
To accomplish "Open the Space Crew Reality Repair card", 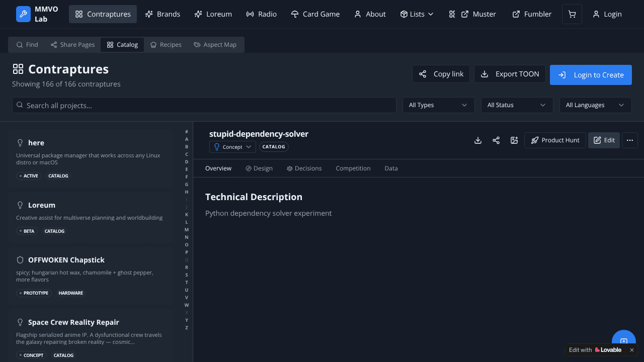I will (90, 336).
